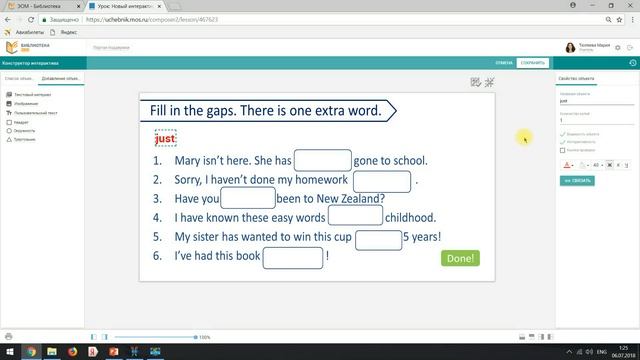Open the history clock icon in teal bar
The width and height of the screenshot is (640, 360).
coord(633,63)
